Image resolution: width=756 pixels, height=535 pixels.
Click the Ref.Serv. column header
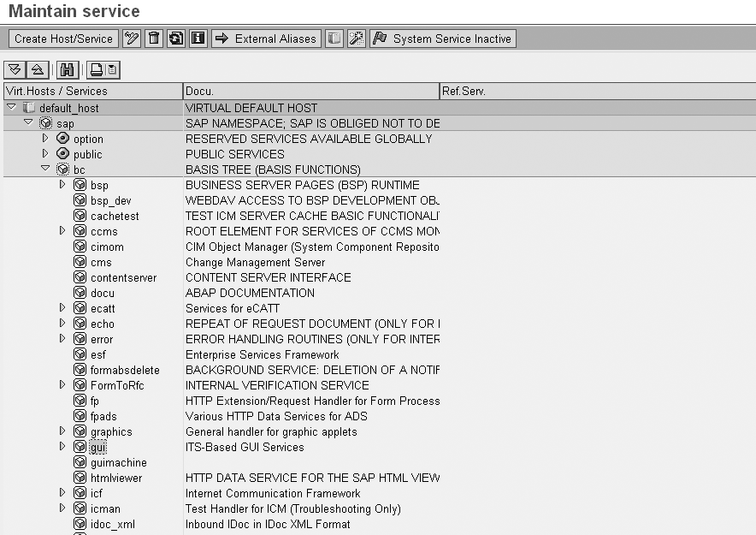tap(598, 92)
